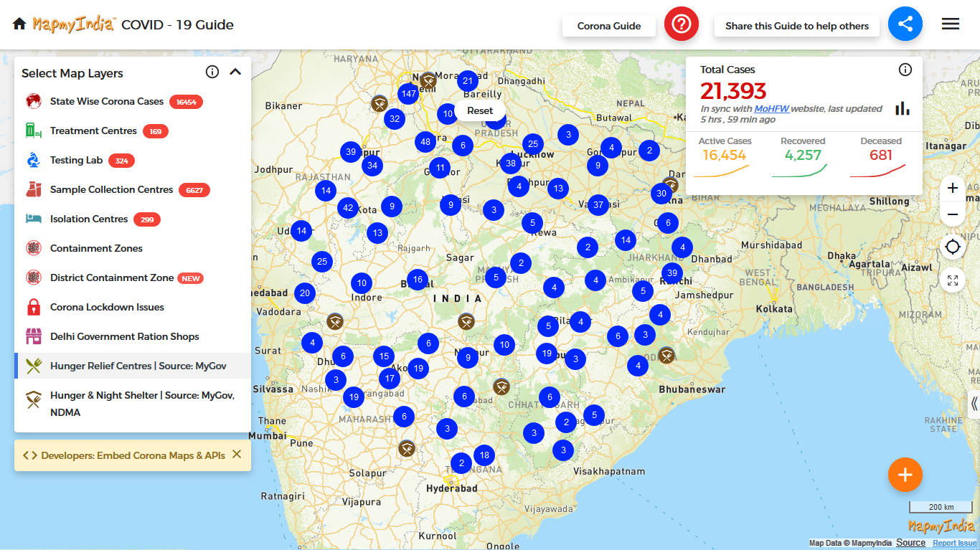
Task: Click the cluster marker labeled 32
Action: pos(394,119)
